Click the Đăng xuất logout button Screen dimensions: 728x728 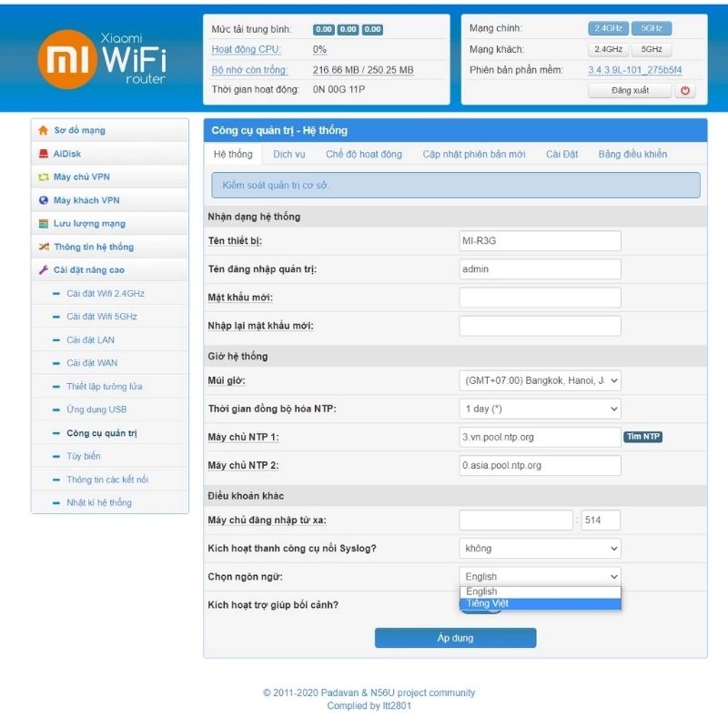tap(630, 90)
